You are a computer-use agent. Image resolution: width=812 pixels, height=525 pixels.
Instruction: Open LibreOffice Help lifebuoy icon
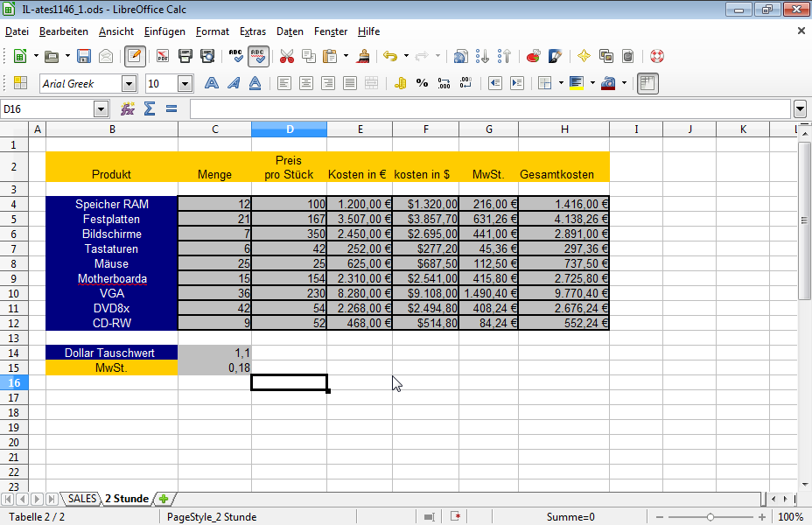click(x=656, y=56)
